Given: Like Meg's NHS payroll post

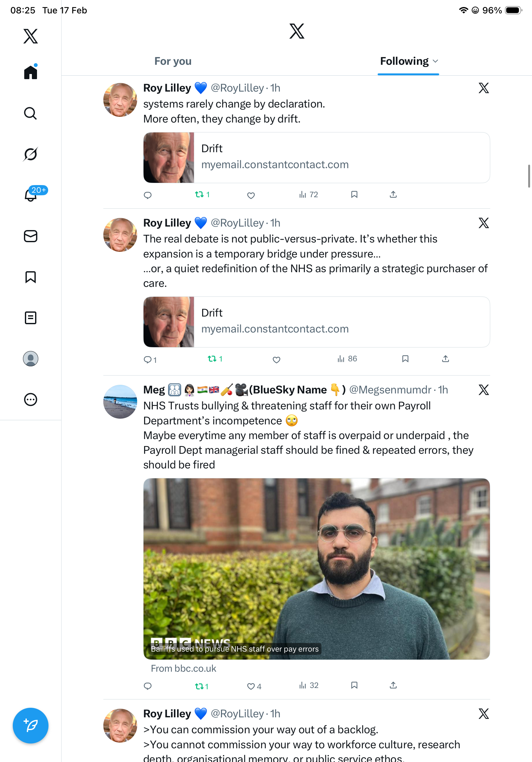Looking at the screenshot, I should (x=251, y=686).
